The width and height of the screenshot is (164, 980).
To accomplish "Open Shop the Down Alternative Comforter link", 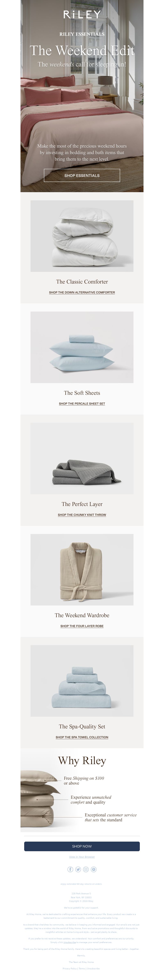I will pos(82,293).
